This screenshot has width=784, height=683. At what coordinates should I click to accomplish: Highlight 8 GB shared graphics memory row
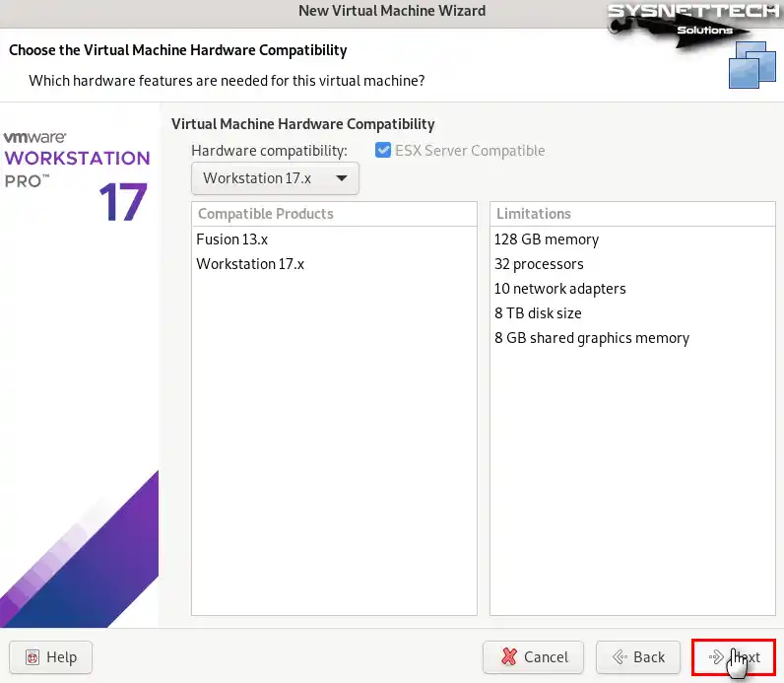click(x=591, y=338)
